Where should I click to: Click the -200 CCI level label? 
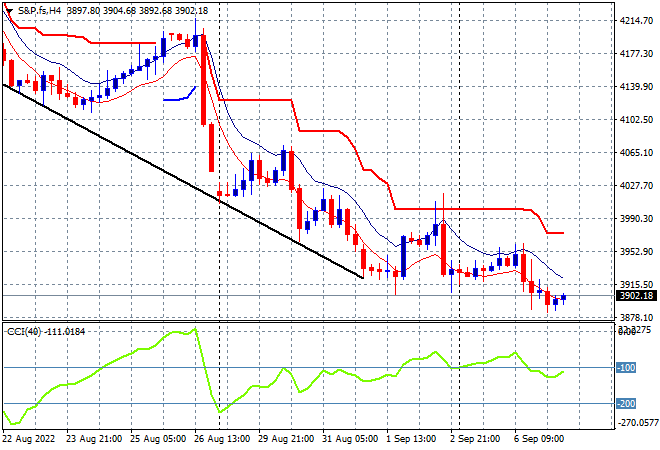coord(626,404)
